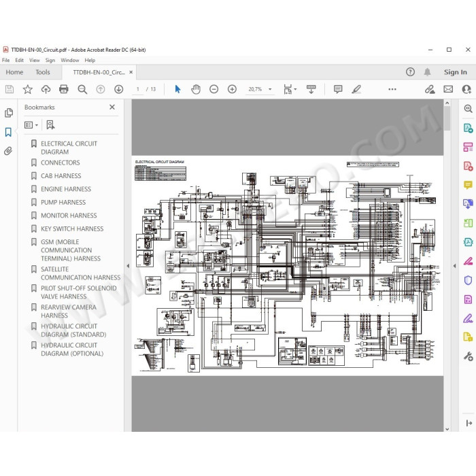Open the MONITOR HARNESS bookmark
Viewport: 476px width, 476px height.
coord(69,216)
